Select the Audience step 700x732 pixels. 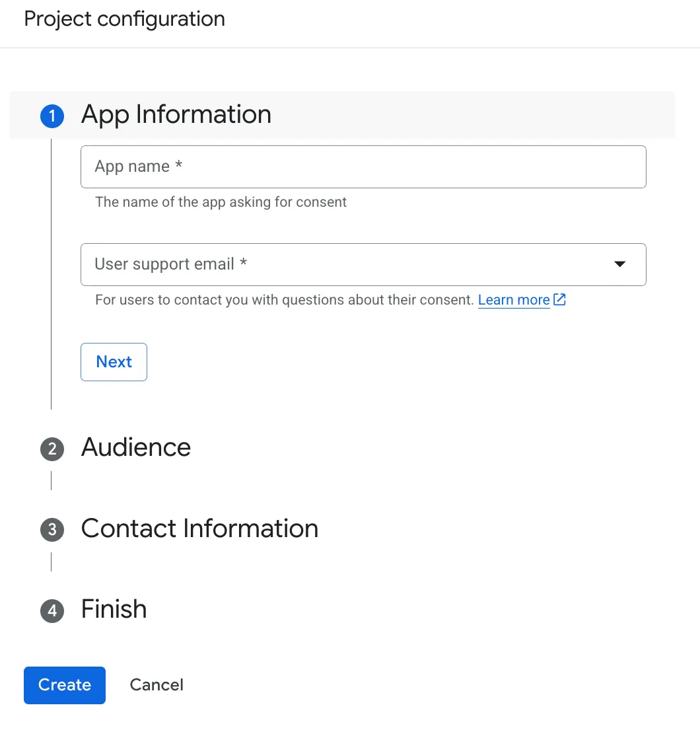[135, 448]
